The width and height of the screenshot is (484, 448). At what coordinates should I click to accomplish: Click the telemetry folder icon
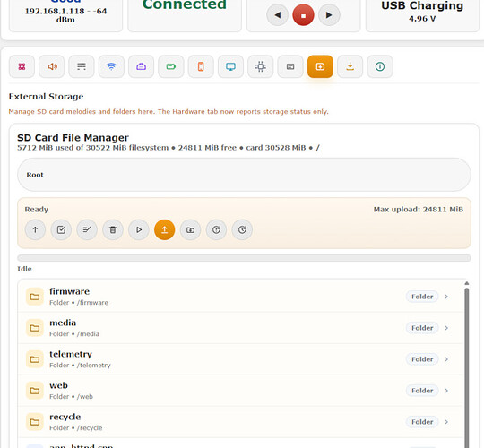click(35, 359)
